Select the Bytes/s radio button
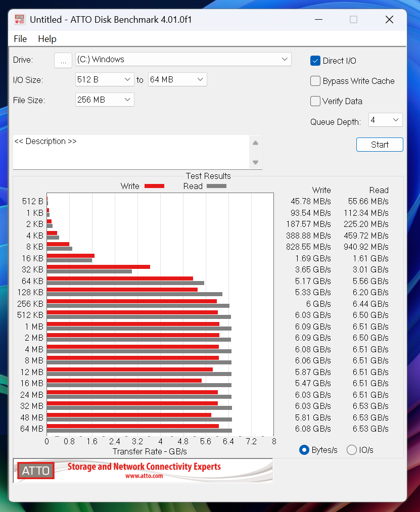Viewport: 420px width, 512px height. [x=304, y=450]
